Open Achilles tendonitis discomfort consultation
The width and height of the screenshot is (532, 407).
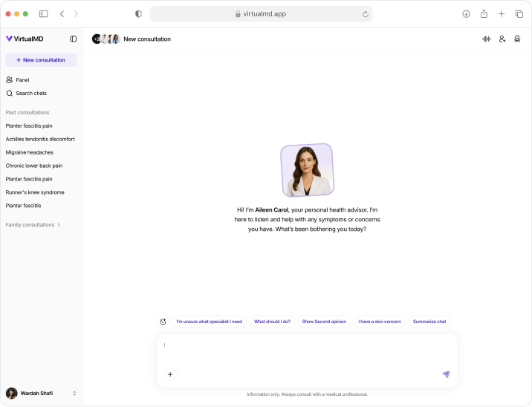click(40, 139)
